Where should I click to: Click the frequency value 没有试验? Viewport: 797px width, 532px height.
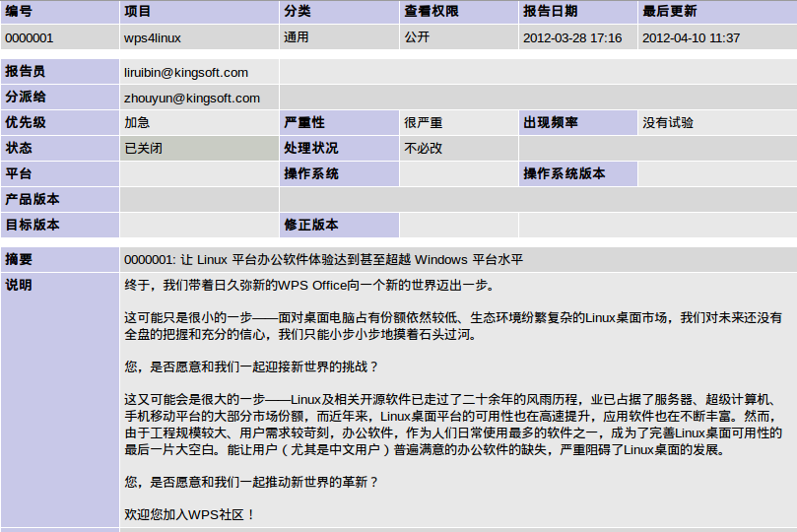click(667, 122)
